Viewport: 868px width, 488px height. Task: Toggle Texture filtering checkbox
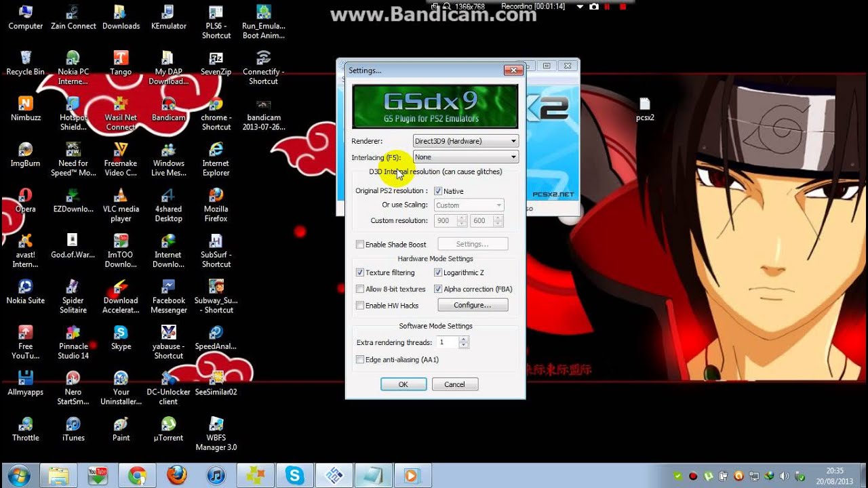pos(360,272)
